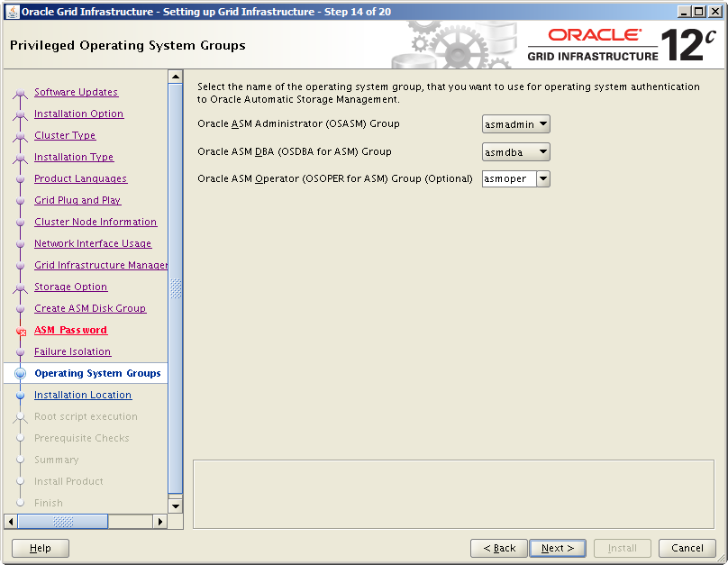This screenshot has width=728, height=565.
Task: Click the sidebar horizontal scrollbar thumb
Action: (x=63, y=522)
